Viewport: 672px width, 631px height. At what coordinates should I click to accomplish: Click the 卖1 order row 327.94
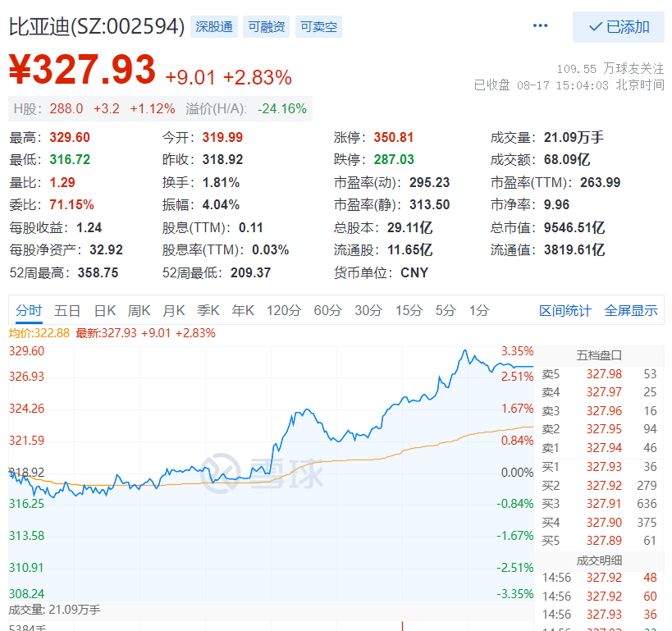click(x=599, y=448)
